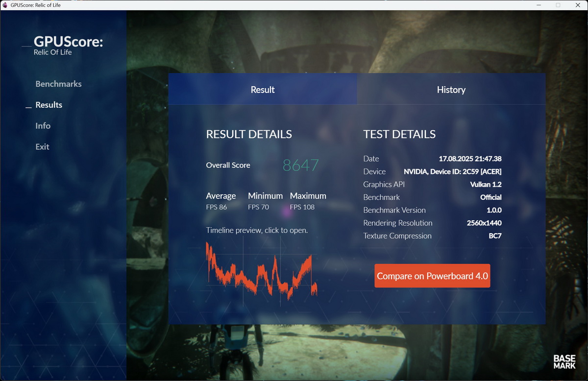
Task: Click the 'Timeline preview, click to open' text
Action: pyautogui.click(x=257, y=230)
